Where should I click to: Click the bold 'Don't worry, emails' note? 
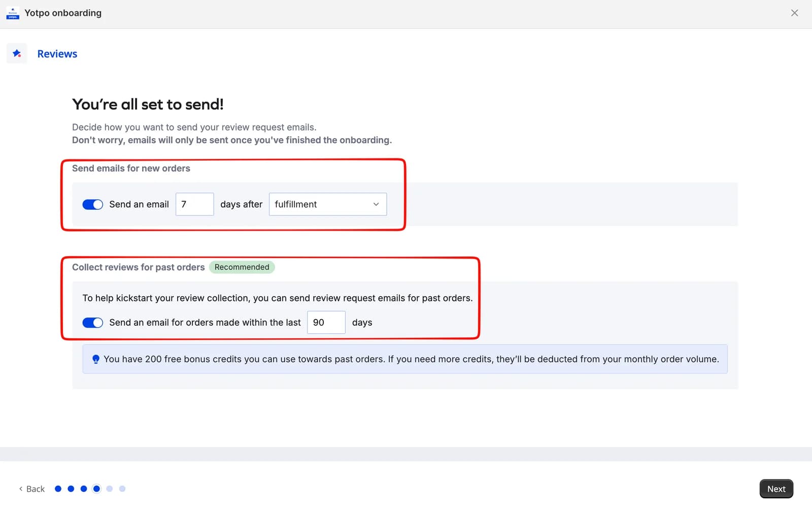coord(232,140)
